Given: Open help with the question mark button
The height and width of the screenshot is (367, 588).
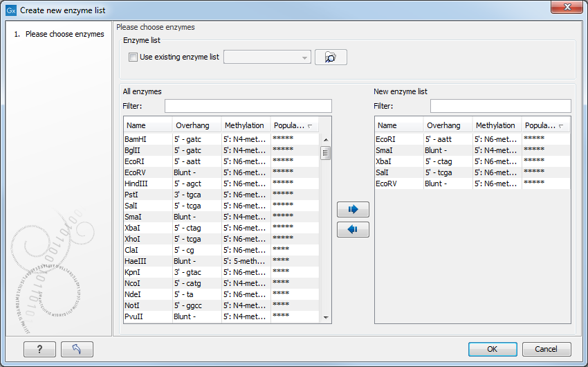Looking at the screenshot, I should point(39,349).
